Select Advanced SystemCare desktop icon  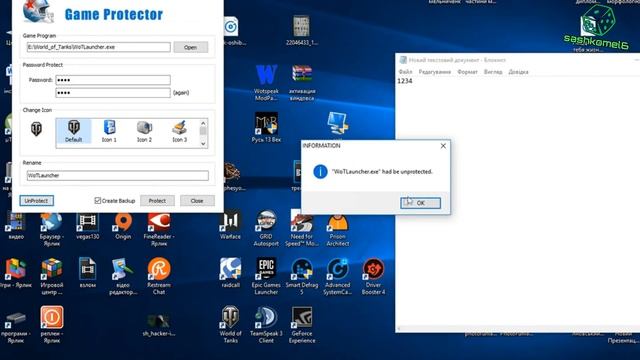pos(338,276)
